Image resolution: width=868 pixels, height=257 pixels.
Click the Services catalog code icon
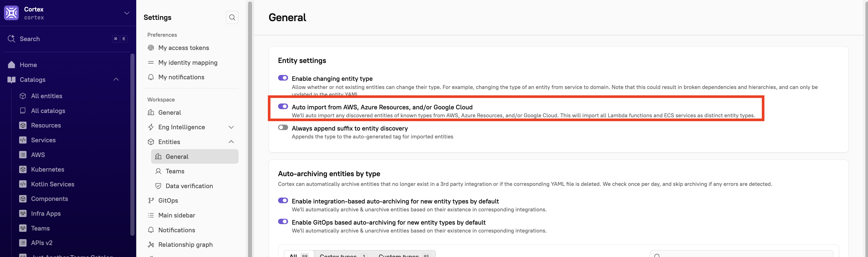23,140
